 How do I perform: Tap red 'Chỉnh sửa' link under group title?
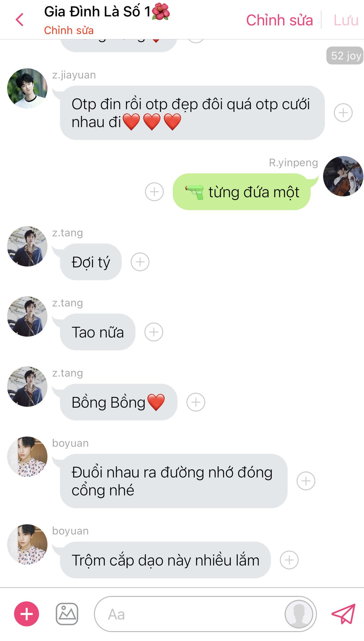click(69, 30)
